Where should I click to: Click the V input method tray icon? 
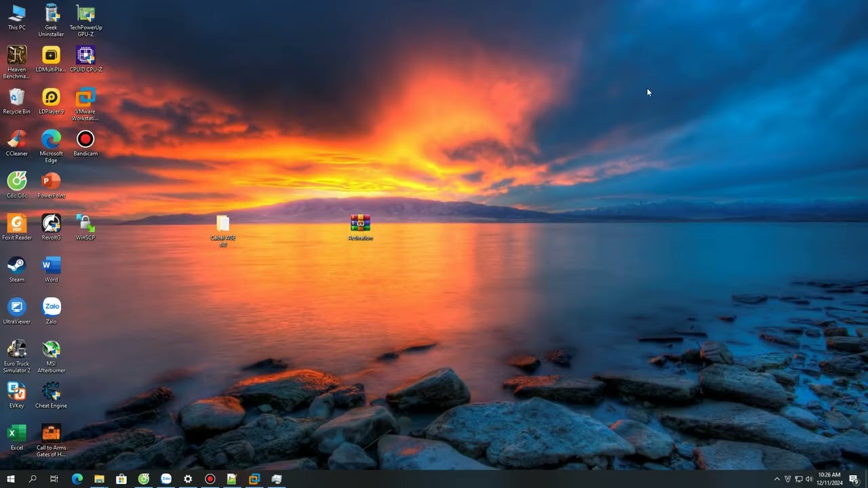coord(788,479)
